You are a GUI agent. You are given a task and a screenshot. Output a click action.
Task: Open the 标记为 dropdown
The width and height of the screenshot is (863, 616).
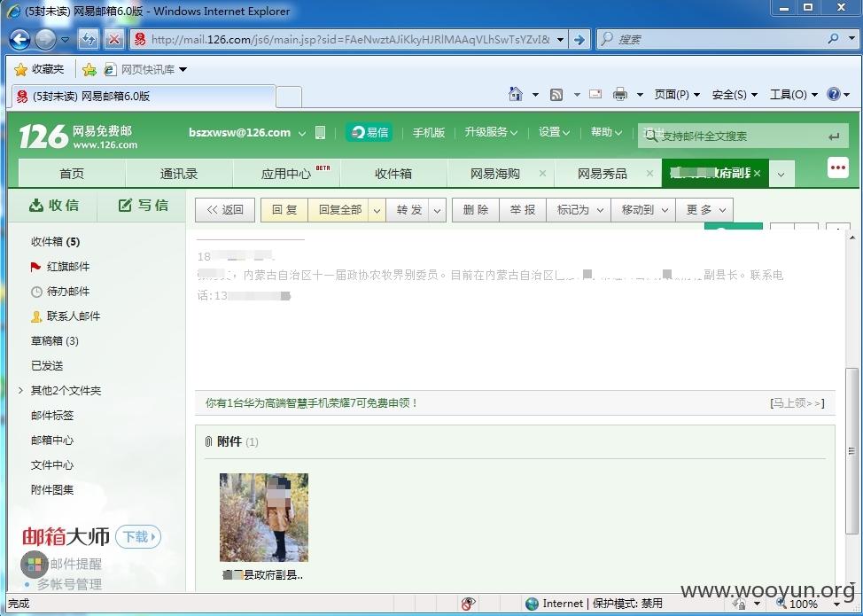click(579, 210)
